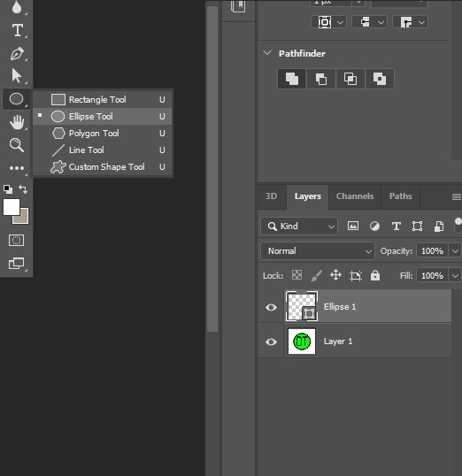Toggle Quick Mask mode

17,241
